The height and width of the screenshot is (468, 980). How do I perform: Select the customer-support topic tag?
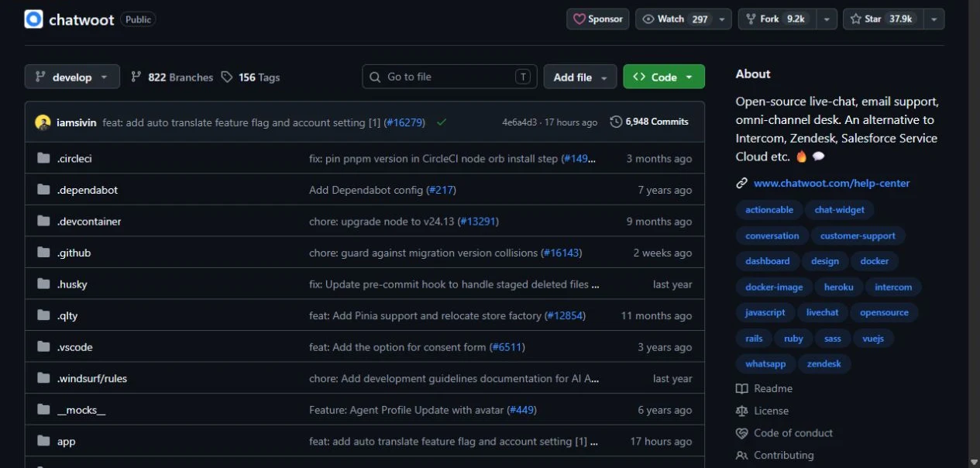coord(858,236)
